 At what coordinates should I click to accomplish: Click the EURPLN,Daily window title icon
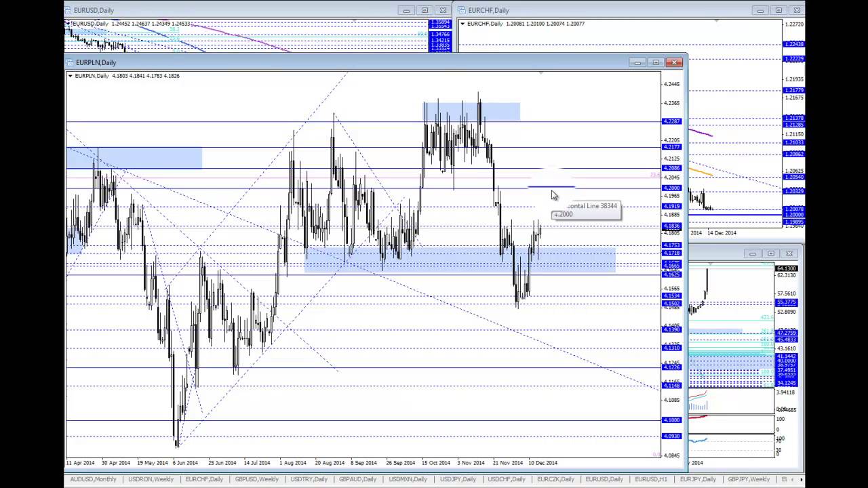70,62
